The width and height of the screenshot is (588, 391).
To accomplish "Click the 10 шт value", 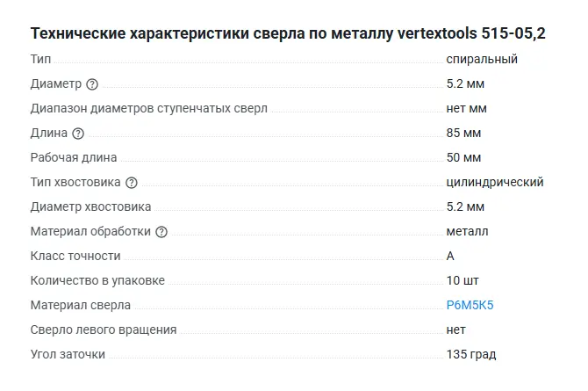I will (463, 280).
